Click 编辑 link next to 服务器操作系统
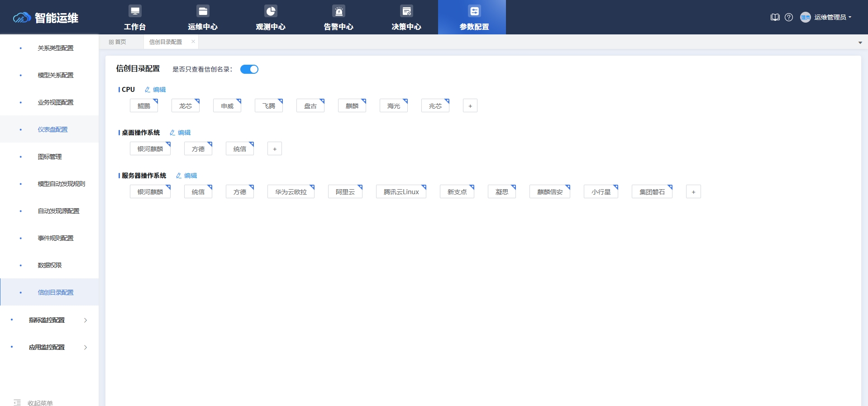Screen dimensions: 868x406 [x=187, y=176]
